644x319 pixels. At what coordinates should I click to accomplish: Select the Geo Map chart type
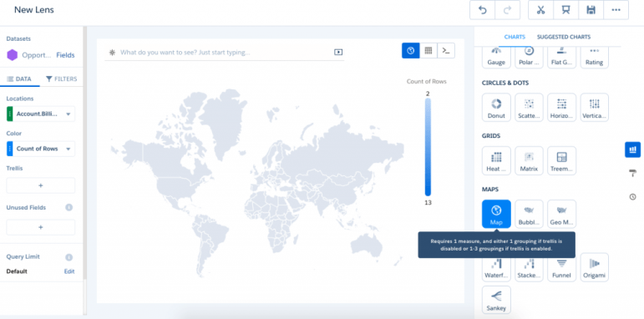click(x=561, y=214)
